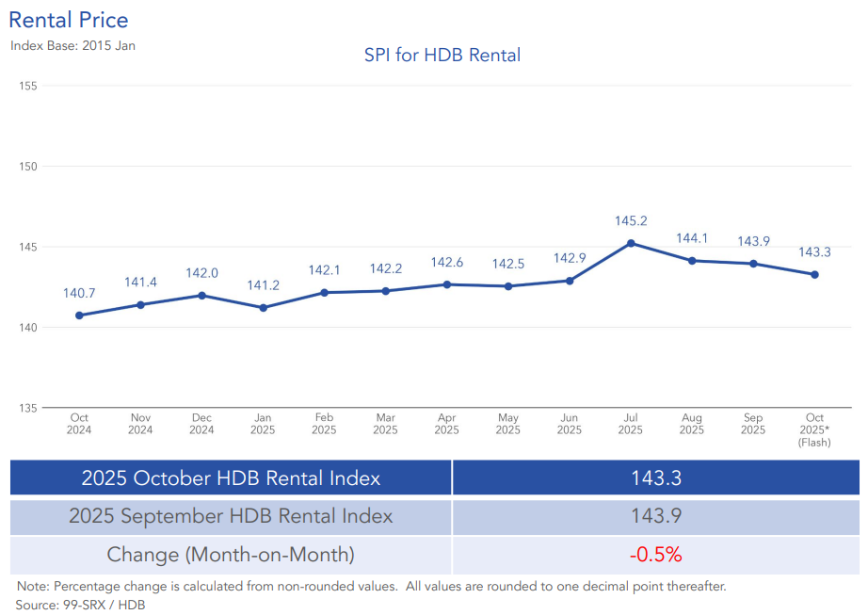Select the '2025 October HDB Rental Index' row header
868x615 pixels.
pyautogui.click(x=231, y=477)
